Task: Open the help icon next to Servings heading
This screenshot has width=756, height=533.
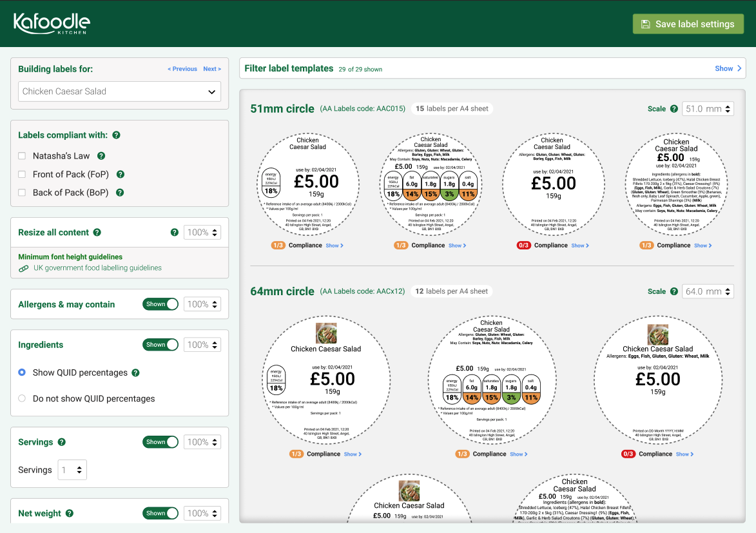Action: click(63, 442)
